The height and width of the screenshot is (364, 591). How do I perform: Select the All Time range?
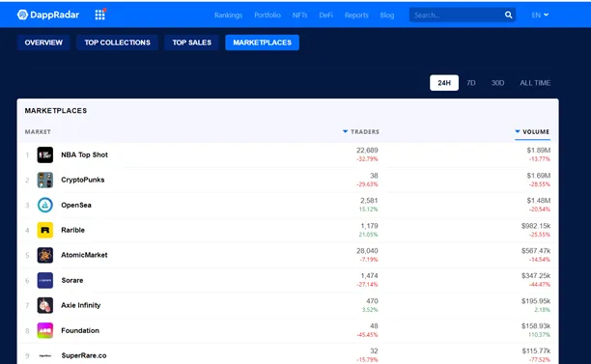coord(535,82)
